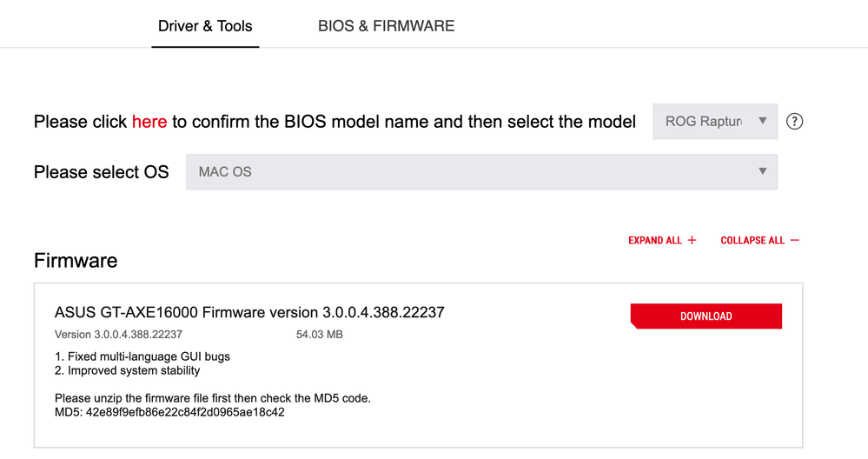Open the ROG Rapture model dropdown

pyautogui.click(x=704, y=122)
